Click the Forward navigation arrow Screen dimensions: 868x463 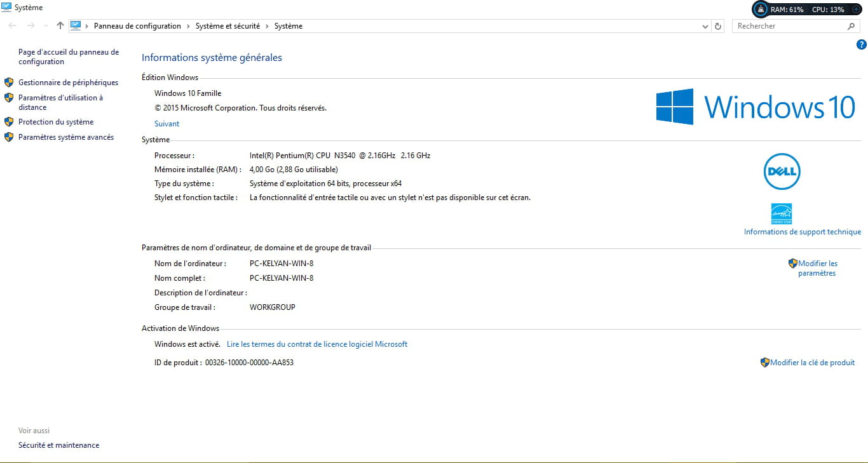(x=31, y=26)
